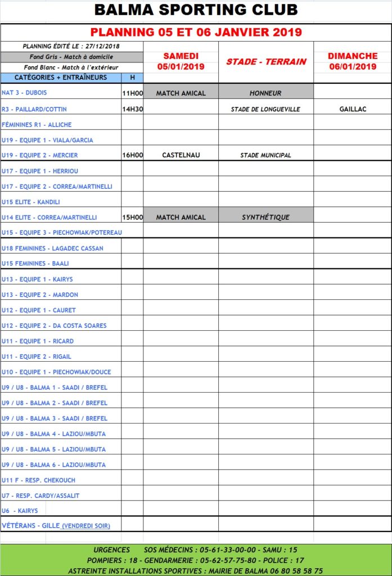The image size is (392, 576).
Task: Select the U7 - RESP. CARDY/ASSALIT label
Action: click(40, 496)
